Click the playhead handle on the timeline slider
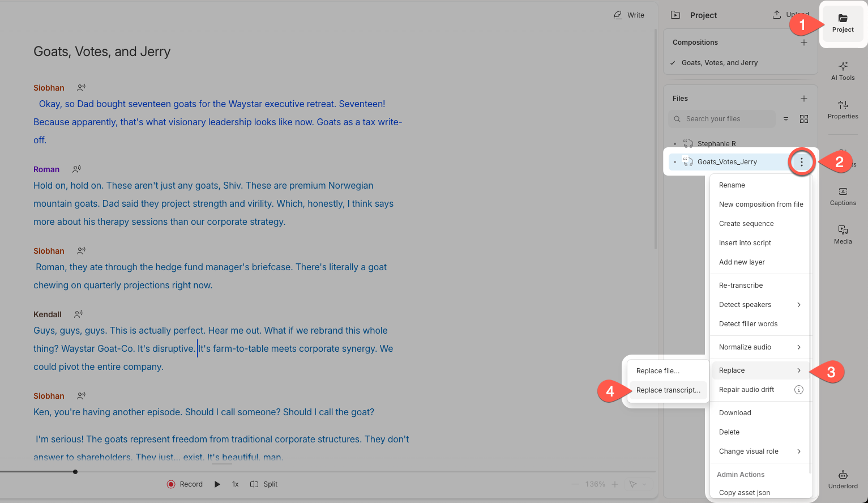Image resolution: width=868 pixels, height=503 pixels. (75, 471)
